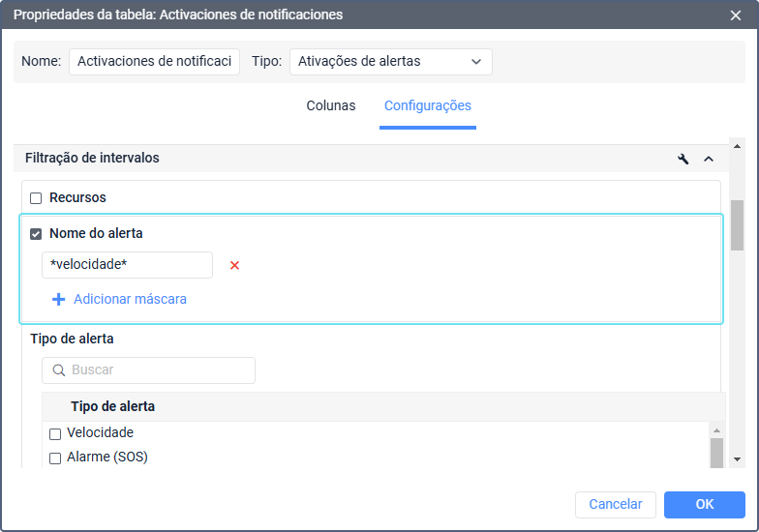Click the plus icon for Adicionar máscara
The height and width of the screenshot is (532, 759).
pyautogui.click(x=58, y=299)
